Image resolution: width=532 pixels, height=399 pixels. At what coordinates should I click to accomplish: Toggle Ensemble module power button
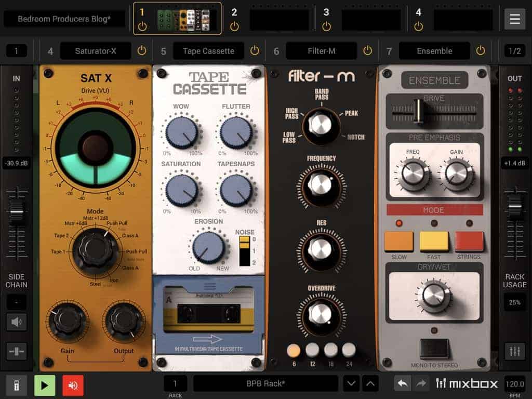(481, 50)
